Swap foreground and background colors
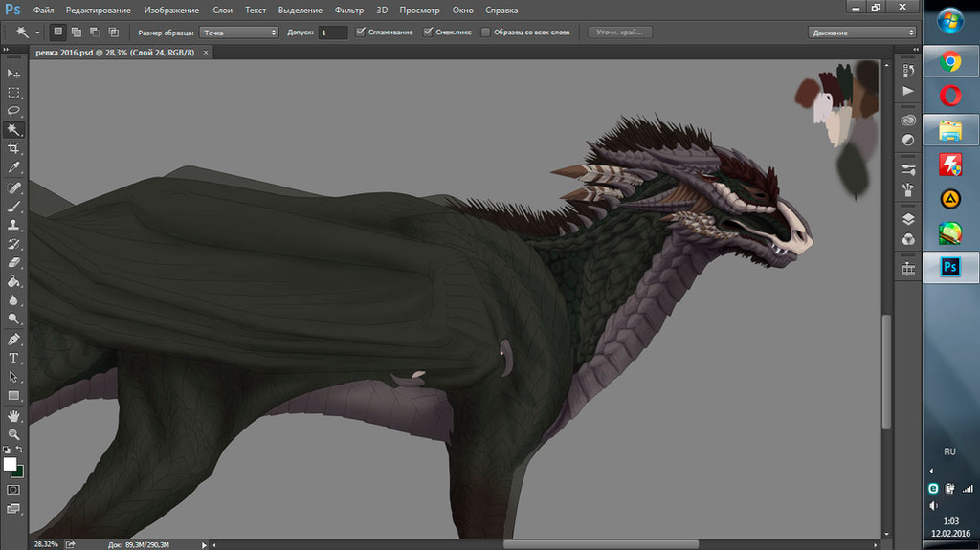 (19, 450)
